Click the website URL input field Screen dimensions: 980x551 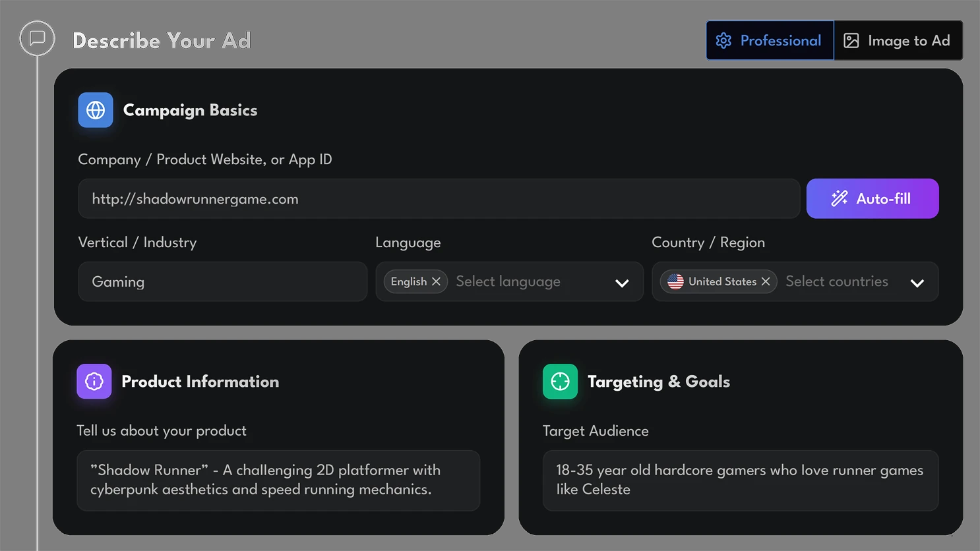[x=439, y=199]
